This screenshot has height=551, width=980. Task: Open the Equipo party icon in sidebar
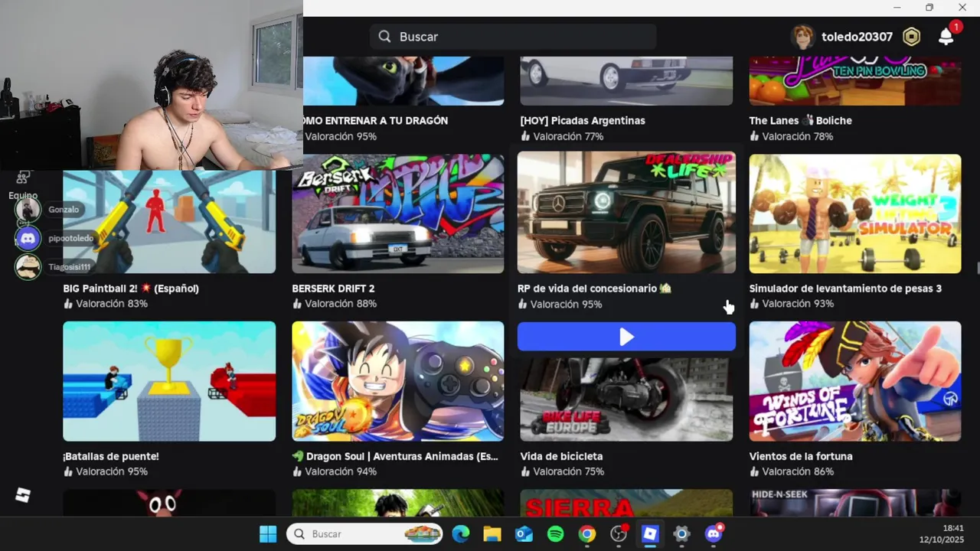(23, 178)
